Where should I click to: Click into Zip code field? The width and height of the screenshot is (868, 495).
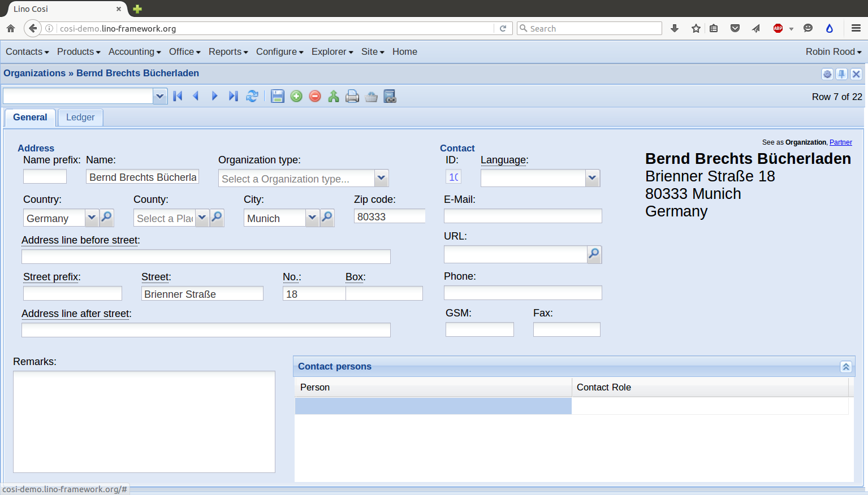coord(390,216)
